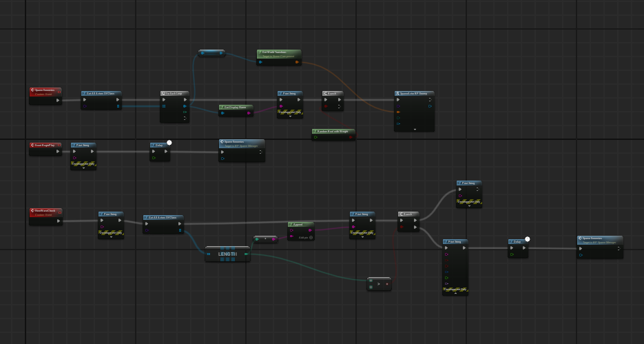Click the exec output pin of Spawn Enemies event
The image size is (644, 344).
click(58, 100)
